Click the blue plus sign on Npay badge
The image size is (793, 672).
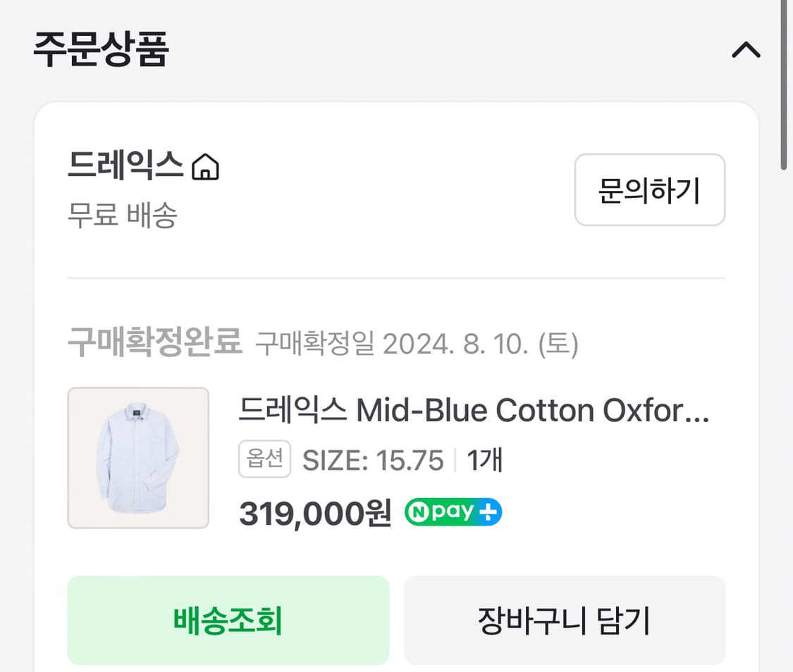pyautogui.click(x=488, y=513)
